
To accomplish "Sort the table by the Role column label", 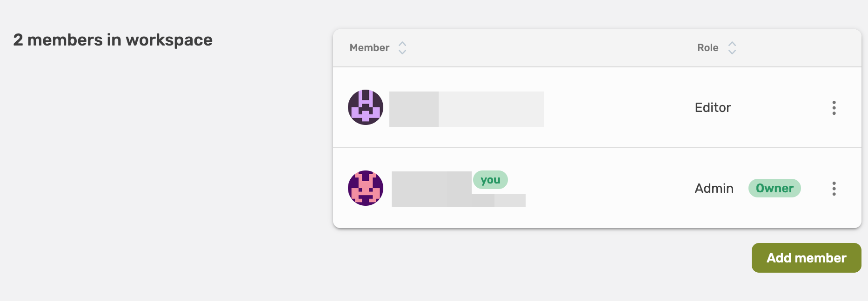I will point(708,48).
